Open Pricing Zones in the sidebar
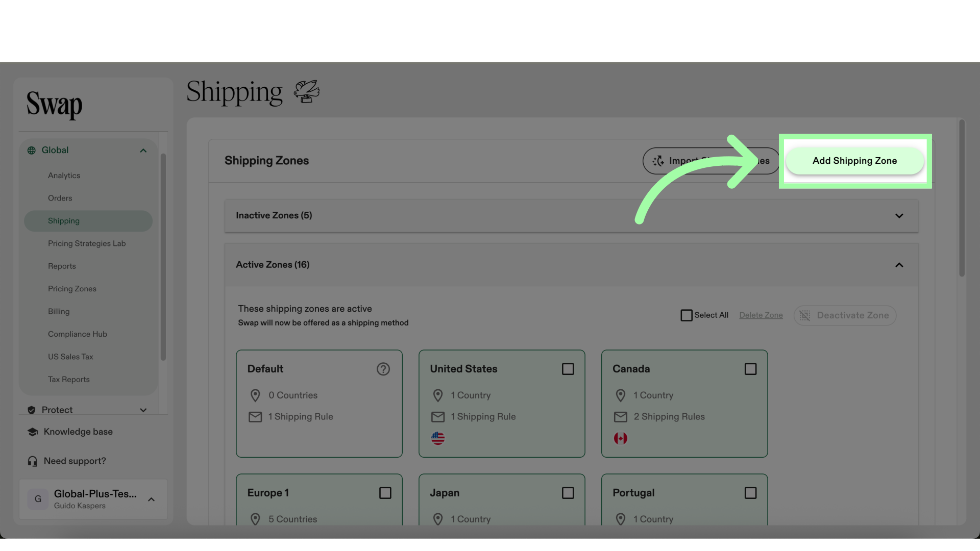This screenshot has width=980, height=551. pos(72,289)
